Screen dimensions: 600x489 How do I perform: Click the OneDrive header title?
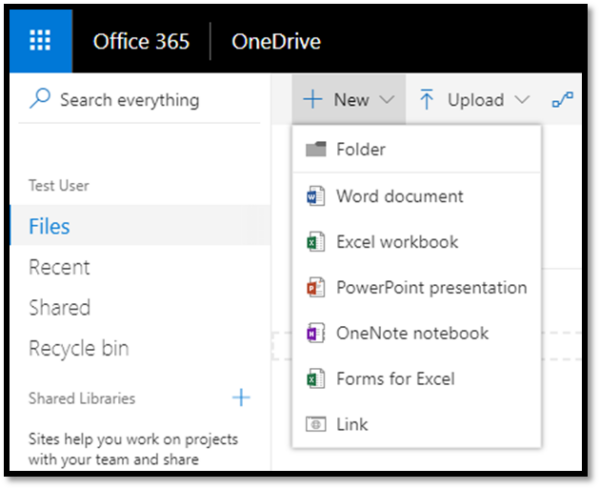[x=276, y=41]
